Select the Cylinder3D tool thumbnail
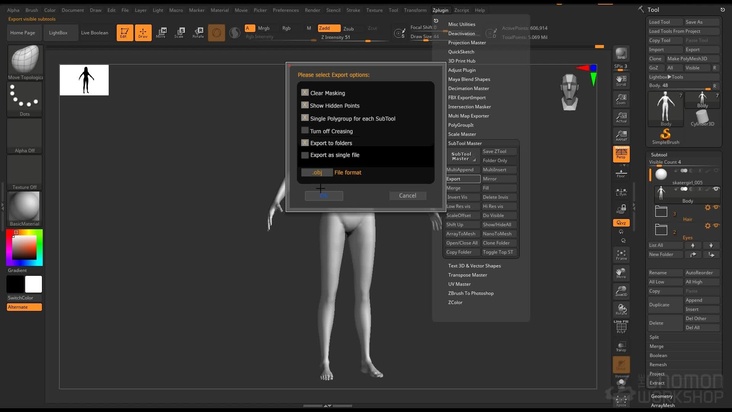This screenshot has width=732, height=412. pos(702,117)
